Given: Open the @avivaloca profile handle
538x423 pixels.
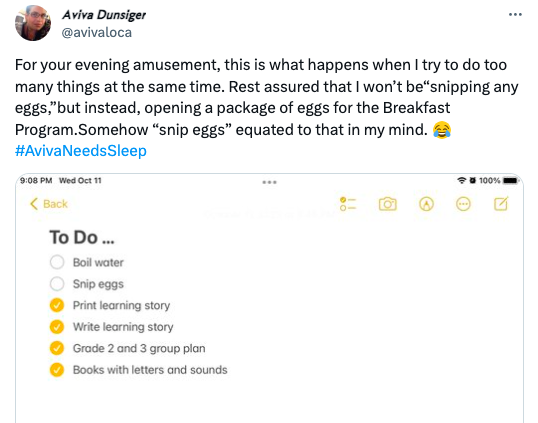Looking at the screenshot, I should pyautogui.click(x=96, y=33).
